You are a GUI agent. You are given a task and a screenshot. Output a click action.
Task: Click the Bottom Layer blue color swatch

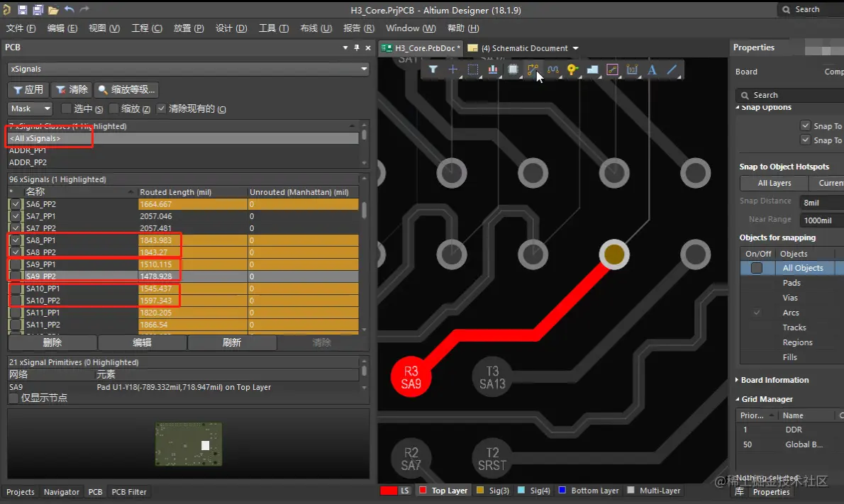[562, 491]
